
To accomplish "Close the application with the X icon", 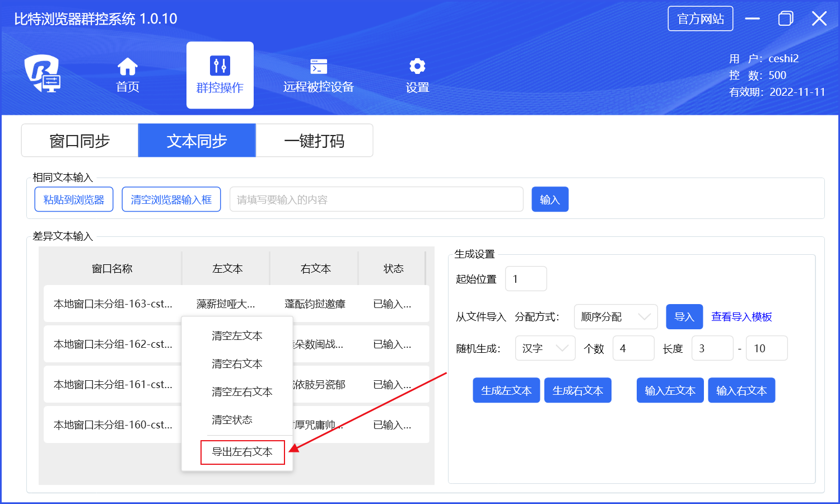I will [x=819, y=19].
